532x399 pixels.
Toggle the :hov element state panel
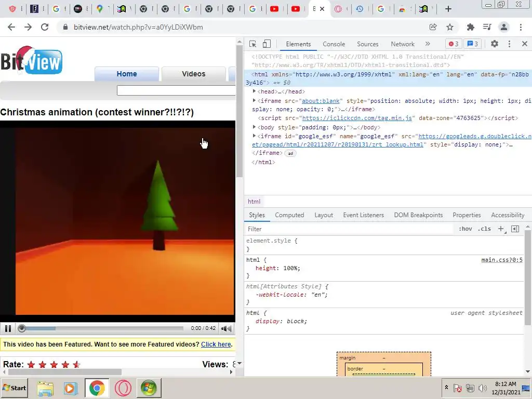click(465, 229)
